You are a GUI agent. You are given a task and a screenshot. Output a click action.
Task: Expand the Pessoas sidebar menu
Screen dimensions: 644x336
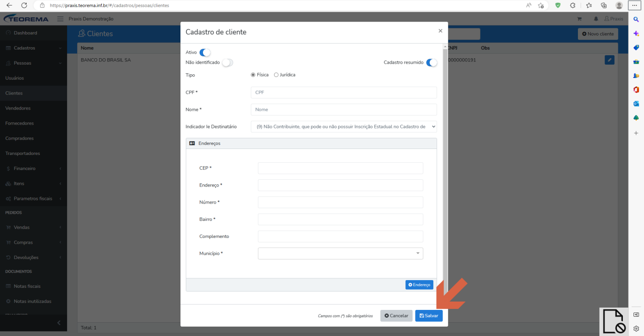34,63
